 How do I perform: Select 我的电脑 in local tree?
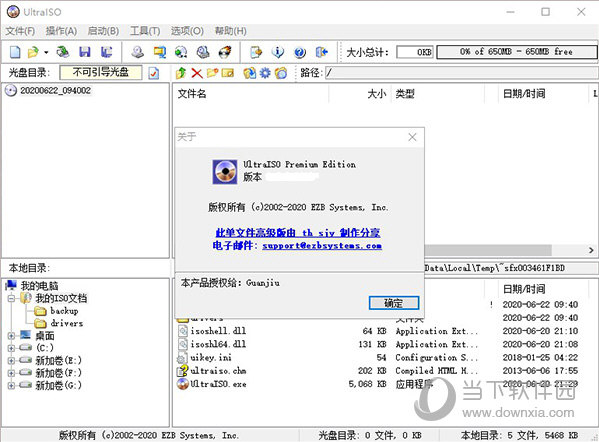click(x=39, y=285)
